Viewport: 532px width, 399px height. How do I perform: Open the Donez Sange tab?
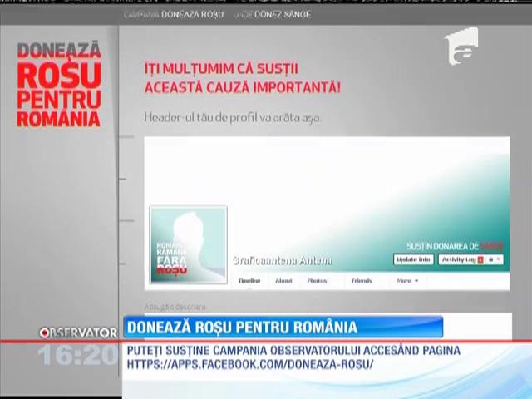click(272, 15)
